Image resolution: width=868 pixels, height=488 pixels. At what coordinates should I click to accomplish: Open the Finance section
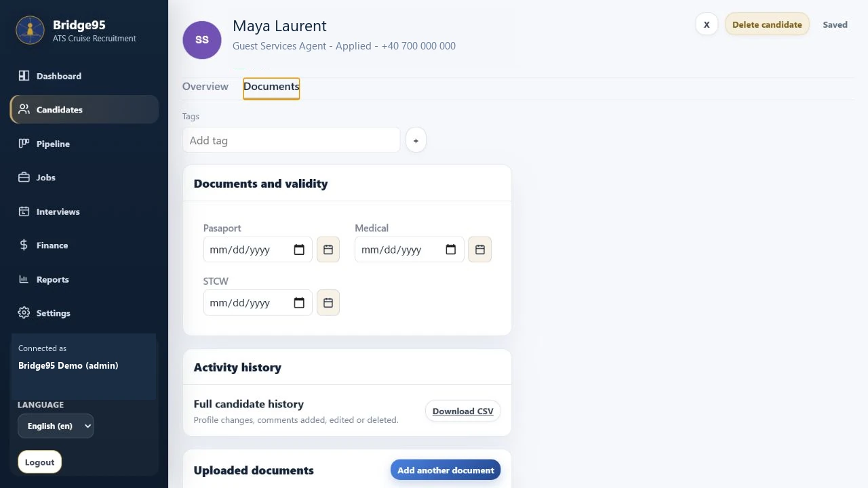[x=84, y=245]
